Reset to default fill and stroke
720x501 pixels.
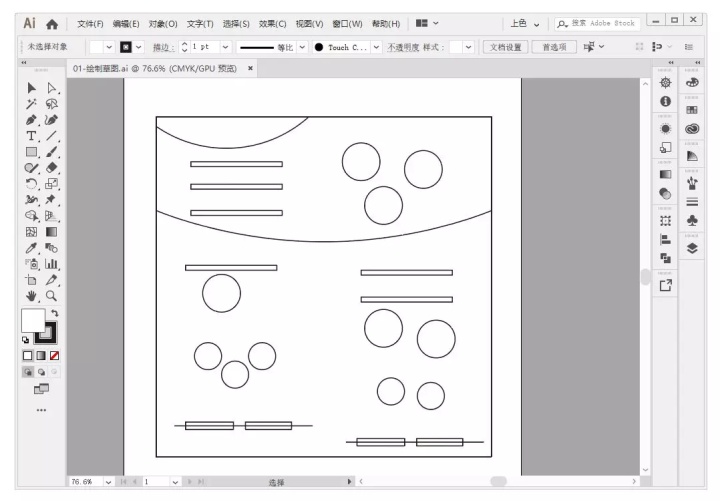point(25,340)
